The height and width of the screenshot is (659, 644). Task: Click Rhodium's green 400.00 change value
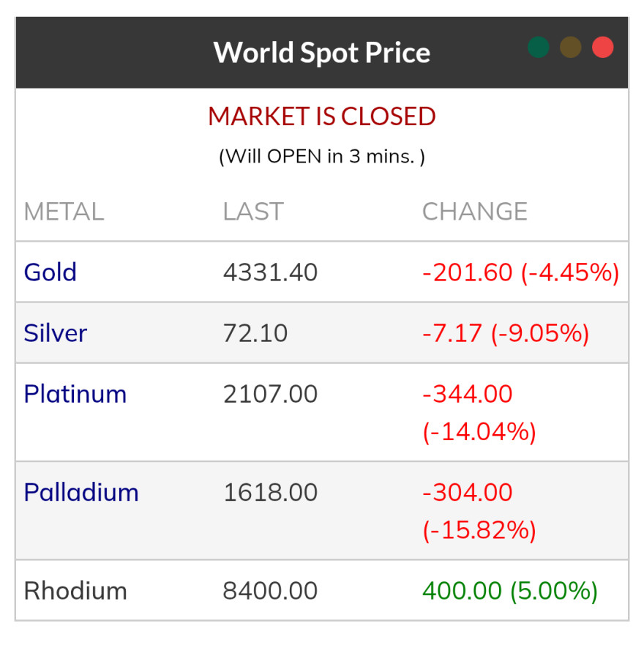[x=463, y=591]
